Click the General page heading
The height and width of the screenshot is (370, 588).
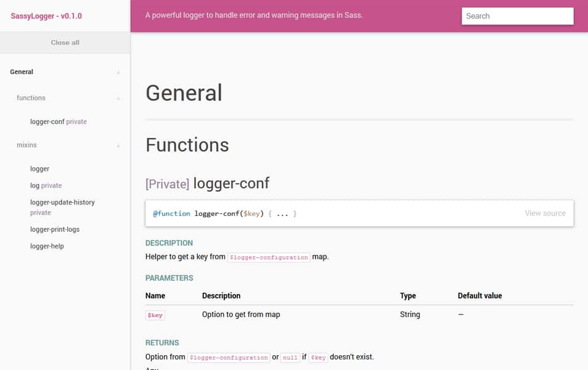tap(183, 92)
